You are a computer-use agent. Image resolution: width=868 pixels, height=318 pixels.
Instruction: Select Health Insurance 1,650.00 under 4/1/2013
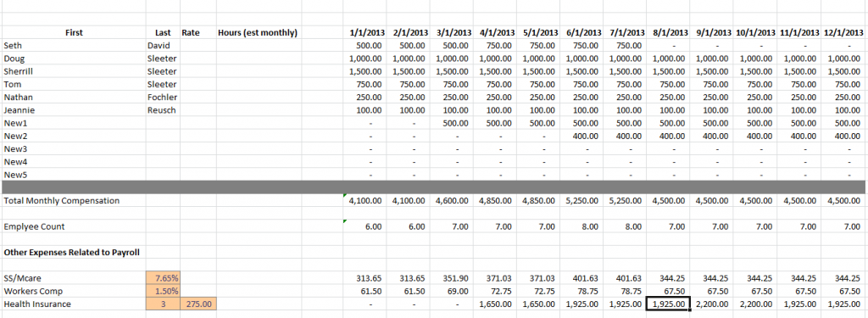pyautogui.click(x=495, y=304)
